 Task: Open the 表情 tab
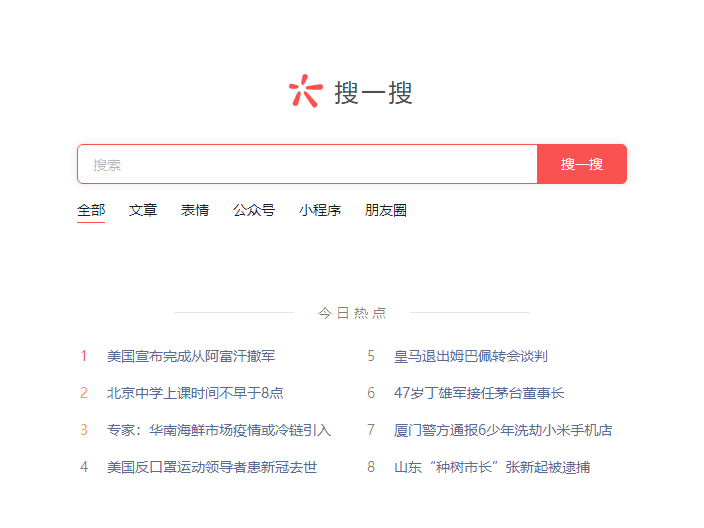(195, 210)
